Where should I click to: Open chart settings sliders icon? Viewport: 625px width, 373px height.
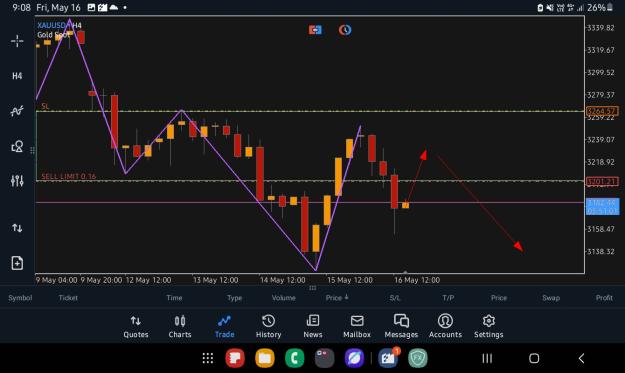(17, 181)
